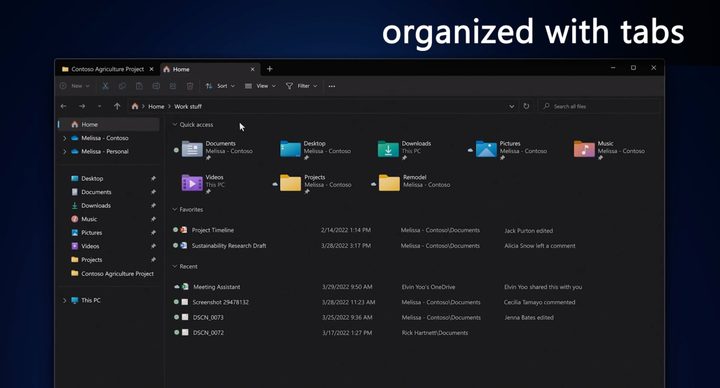Click Work stuff breadcrumb in address bar

click(188, 106)
